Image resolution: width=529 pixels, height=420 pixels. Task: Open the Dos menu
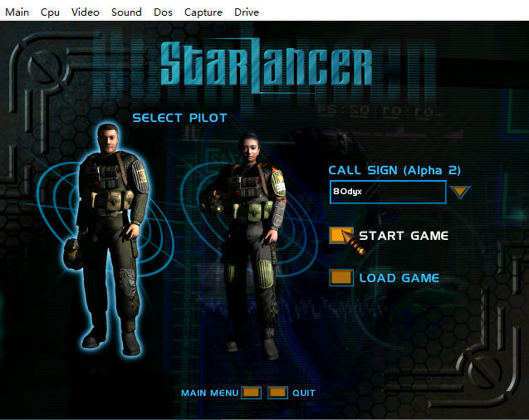pos(163,12)
